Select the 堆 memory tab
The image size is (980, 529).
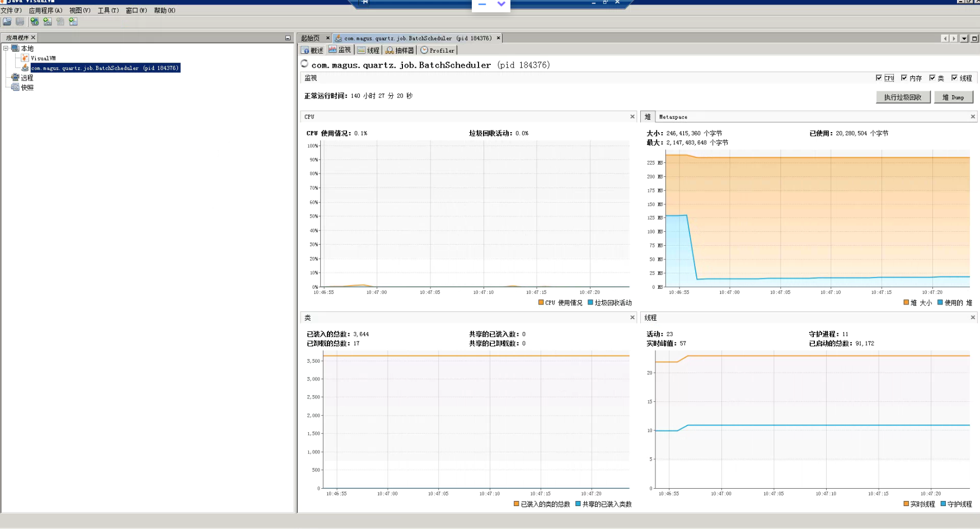648,116
